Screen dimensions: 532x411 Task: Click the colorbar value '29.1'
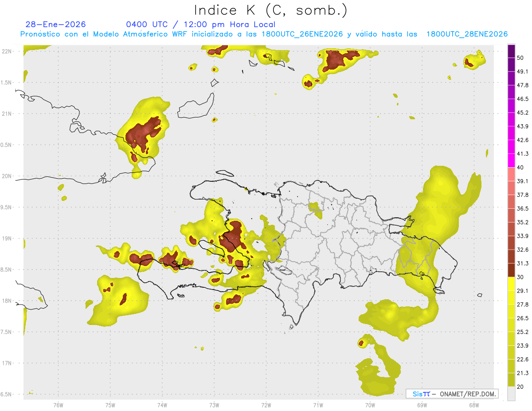click(x=523, y=291)
